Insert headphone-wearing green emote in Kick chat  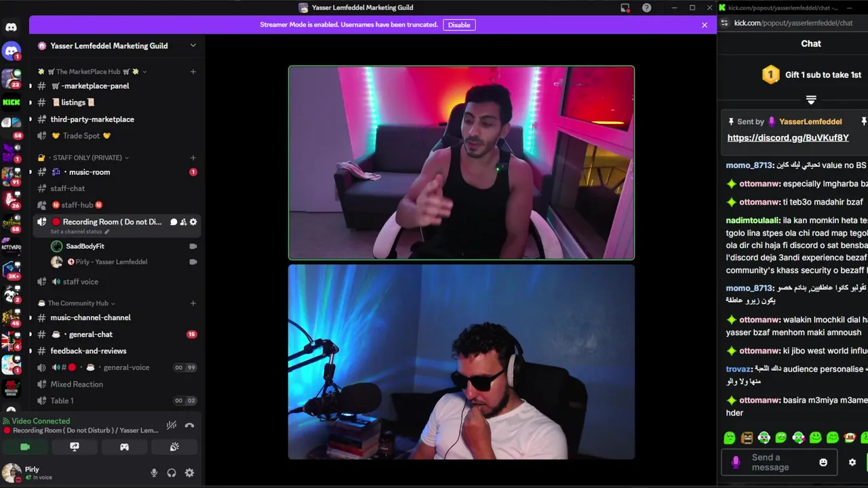point(764,438)
